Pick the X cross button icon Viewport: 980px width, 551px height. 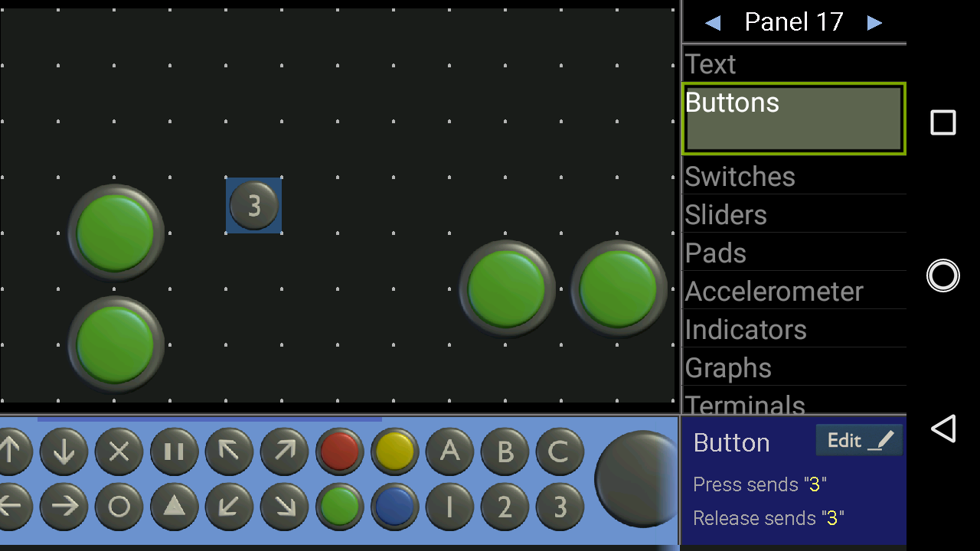click(x=119, y=452)
